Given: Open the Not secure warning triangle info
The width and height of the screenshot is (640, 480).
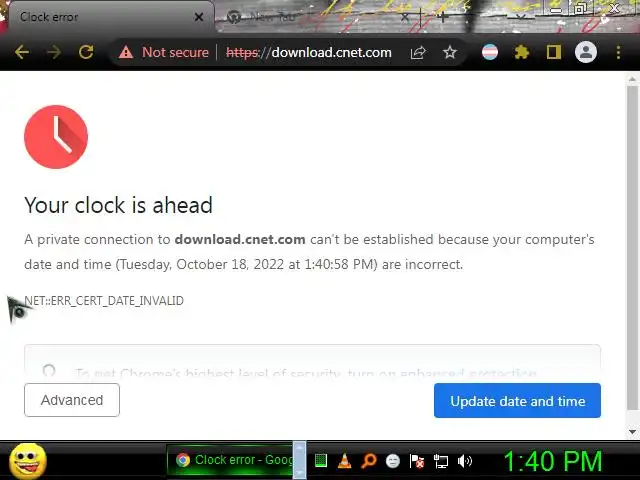Looking at the screenshot, I should [x=126, y=52].
